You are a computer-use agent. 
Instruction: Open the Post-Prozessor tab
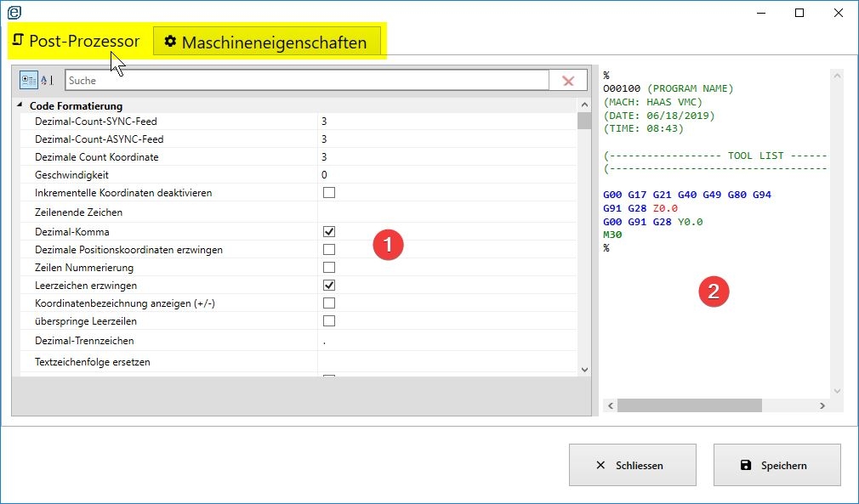(77, 41)
